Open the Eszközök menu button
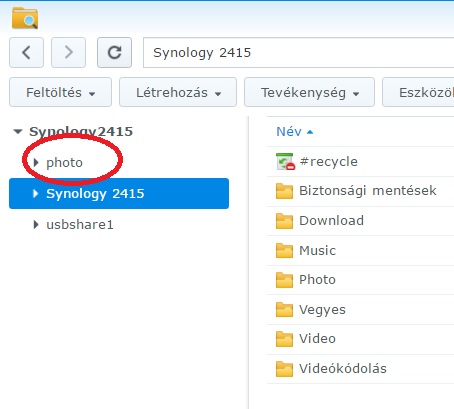Image resolution: width=454 pixels, height=409 pixels. 418,92
